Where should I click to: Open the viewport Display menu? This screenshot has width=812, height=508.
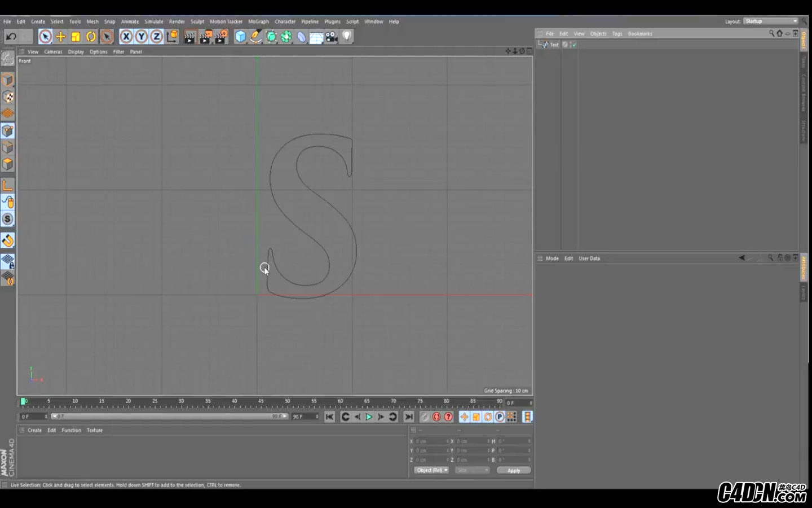click(x=76, y=52)
